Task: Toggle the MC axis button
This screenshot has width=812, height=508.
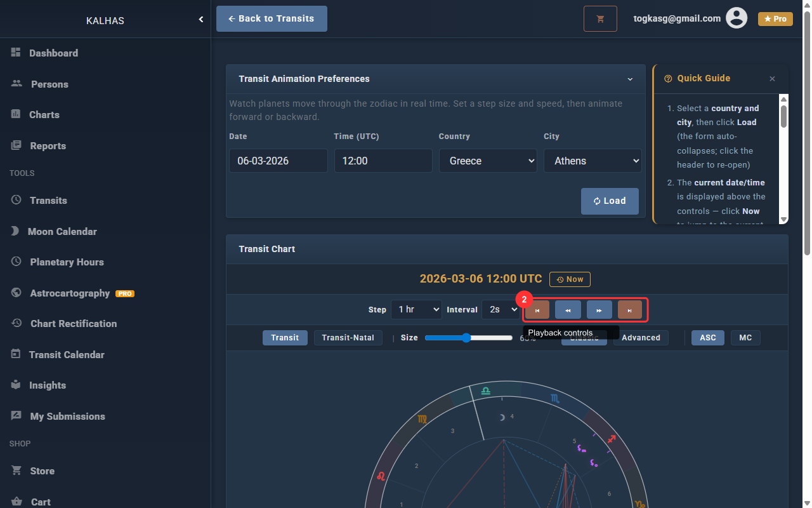Action: tap(745, 338)
